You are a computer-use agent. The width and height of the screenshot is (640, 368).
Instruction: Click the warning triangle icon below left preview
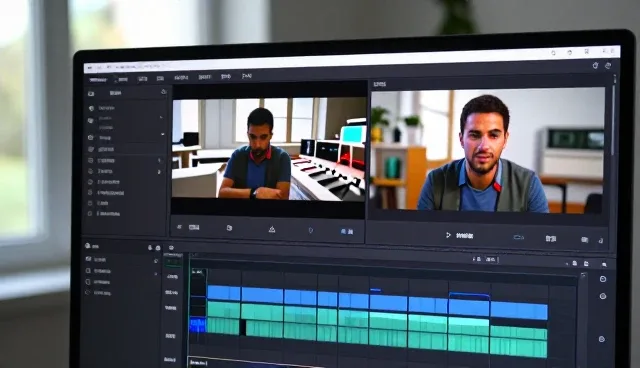(272, 229)
